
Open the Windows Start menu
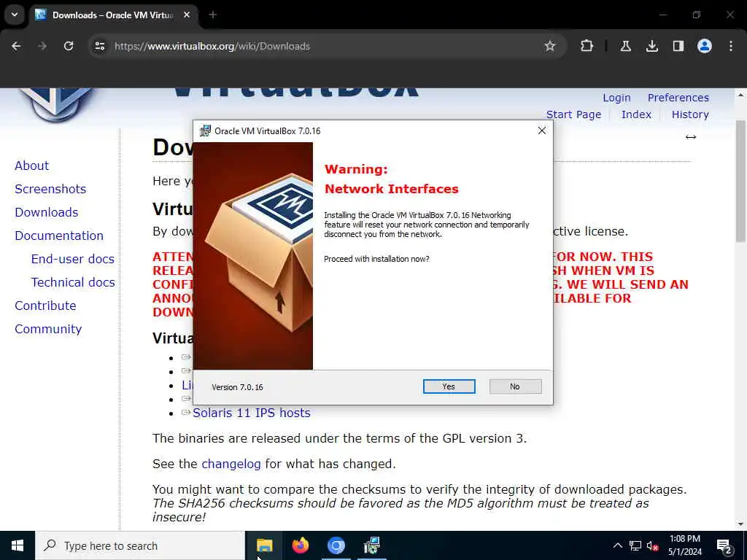click(18, 545)
